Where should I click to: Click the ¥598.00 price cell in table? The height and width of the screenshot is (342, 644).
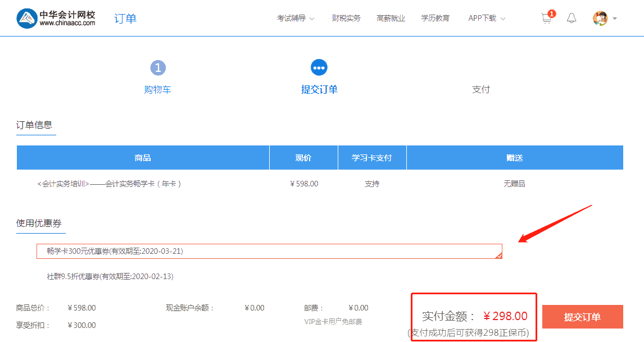(304, 184)
